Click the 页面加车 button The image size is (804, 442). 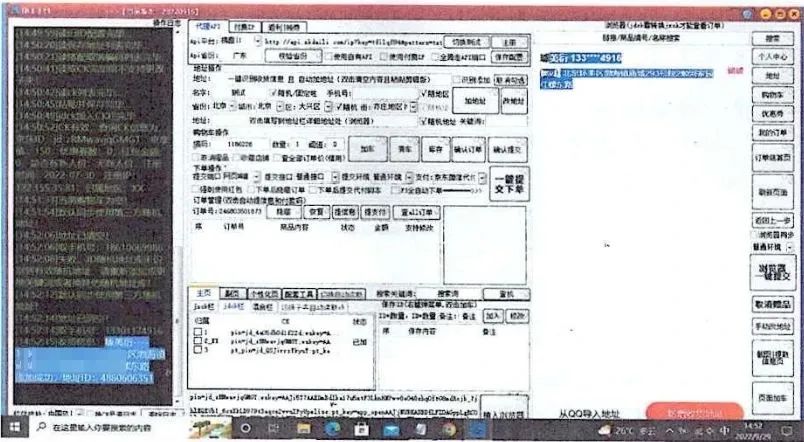coord(772,397)
